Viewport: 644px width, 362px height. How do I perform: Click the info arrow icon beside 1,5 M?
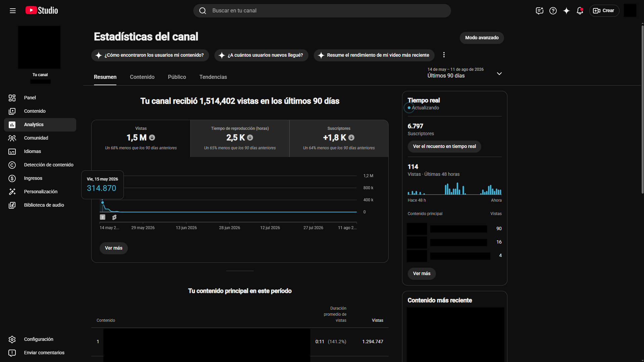(x=152, y=138)
